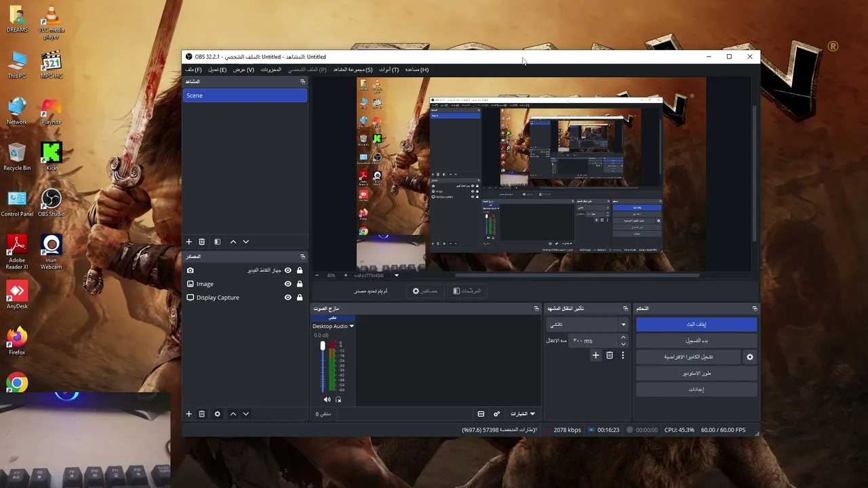Open Docks menu

(271, 70)
